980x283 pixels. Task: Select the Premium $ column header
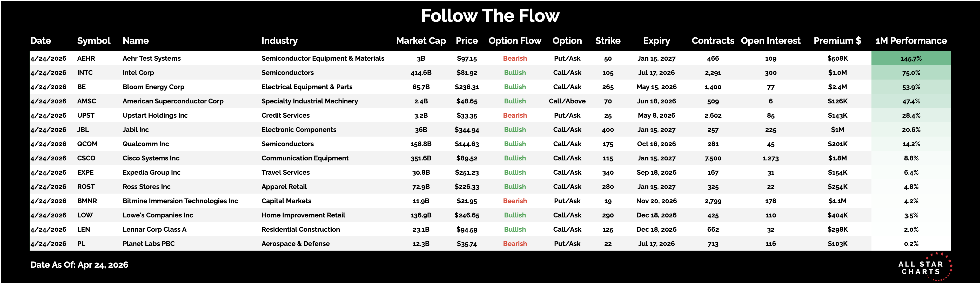point(837,41)
